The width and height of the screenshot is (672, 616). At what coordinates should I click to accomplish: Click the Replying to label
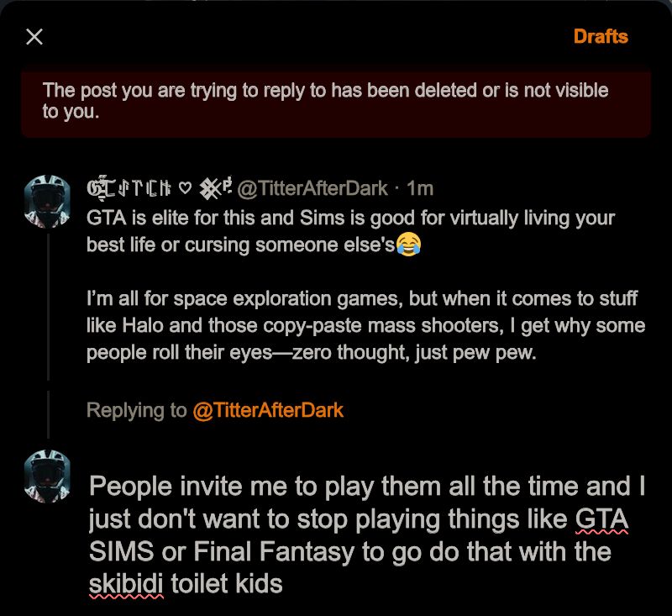pos(137,410)
